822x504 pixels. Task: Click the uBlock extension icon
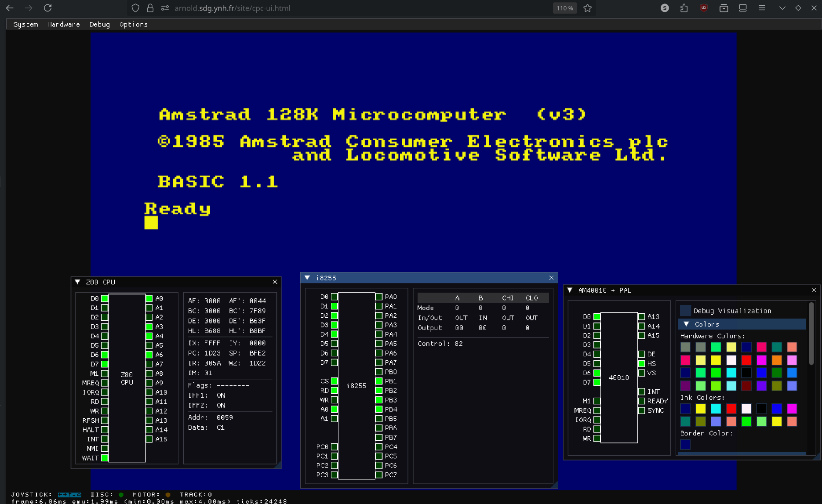tap(704, 8)
